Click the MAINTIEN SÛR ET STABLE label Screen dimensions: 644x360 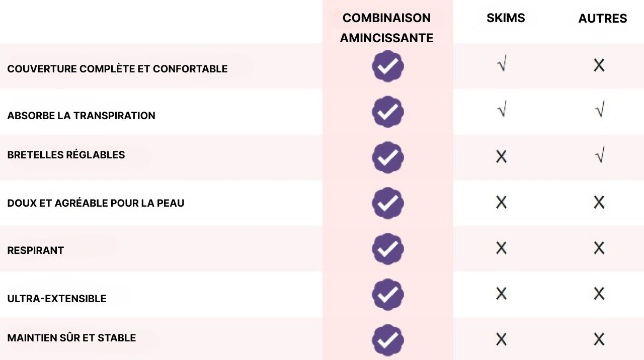71,338
